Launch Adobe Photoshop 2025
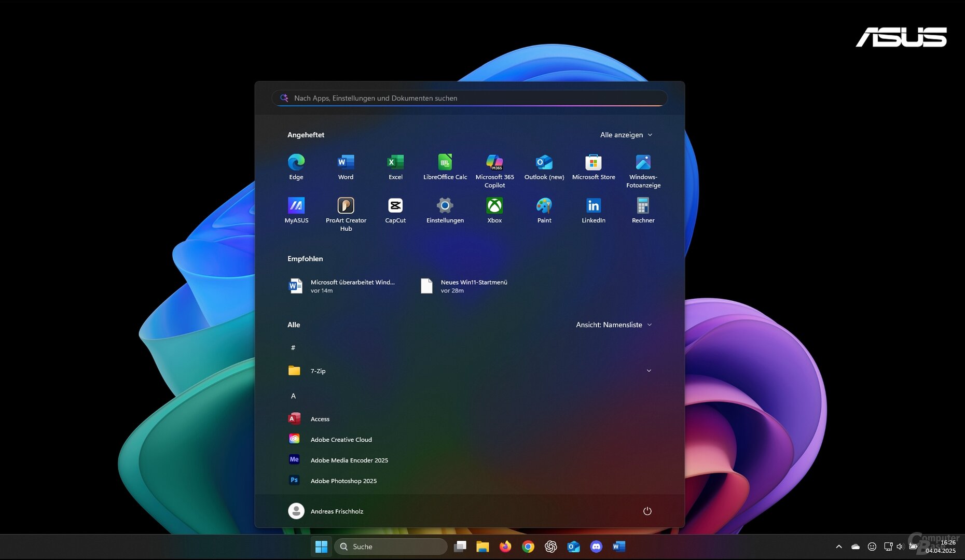 pyautogui.click(x=470, y=481)
